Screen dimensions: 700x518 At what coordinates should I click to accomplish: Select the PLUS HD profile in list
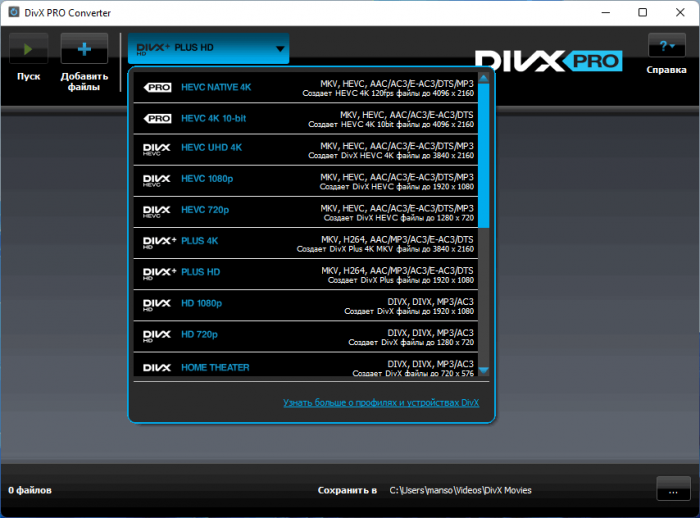click(305, 275)
